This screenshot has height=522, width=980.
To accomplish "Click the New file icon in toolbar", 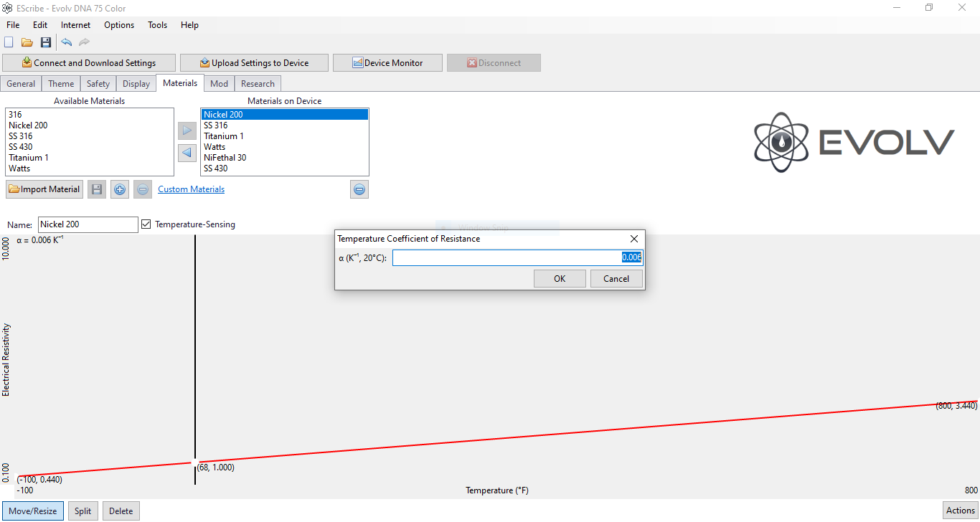I will 9,42.
